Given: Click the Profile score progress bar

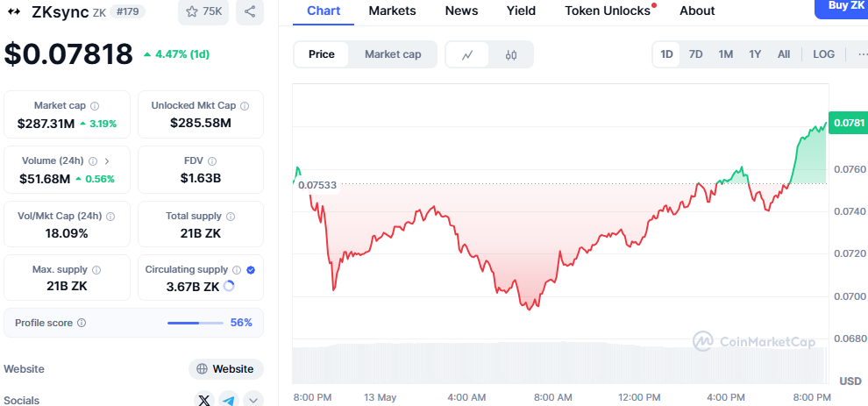Looking at the screenshot, I should (x=196, y=323).
